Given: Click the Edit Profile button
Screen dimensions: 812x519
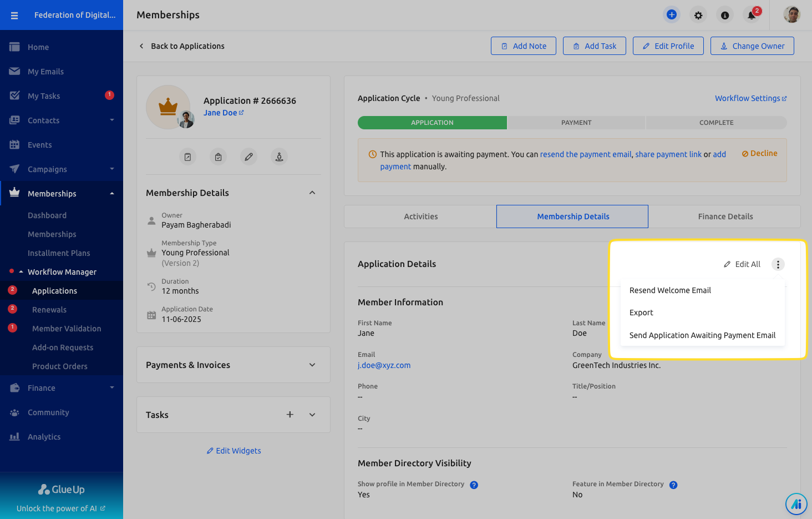Looking at the screenshot, I should [668, 46].
